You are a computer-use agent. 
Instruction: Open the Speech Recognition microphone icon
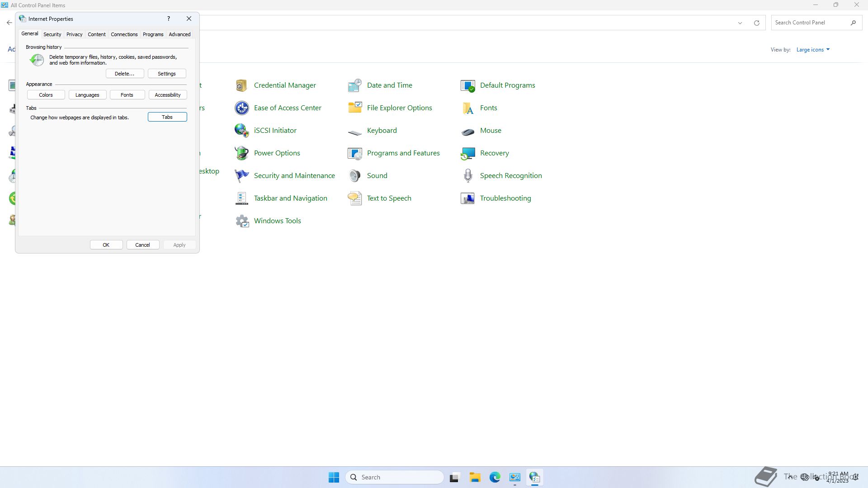coord(467,176)
